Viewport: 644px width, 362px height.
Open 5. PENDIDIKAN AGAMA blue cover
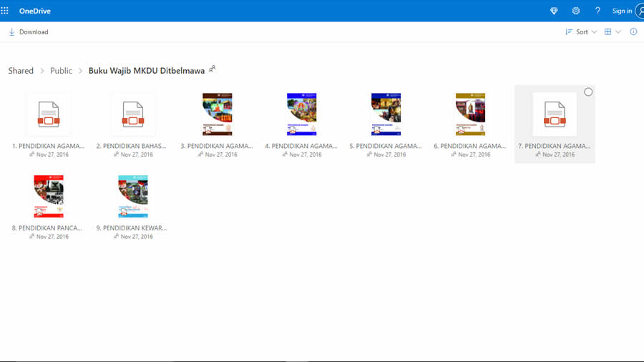[x=386, y=114]
